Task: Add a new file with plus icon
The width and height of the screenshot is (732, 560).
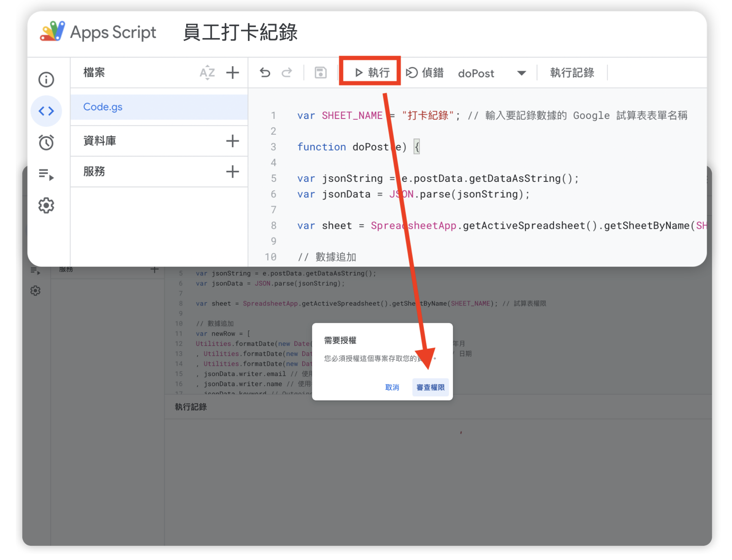Action: pos(233,73)
